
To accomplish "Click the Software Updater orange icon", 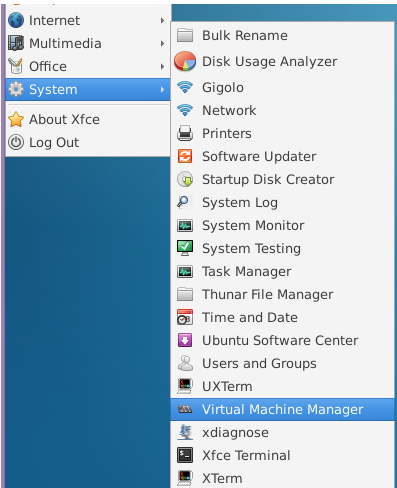I will coord(185,156).
